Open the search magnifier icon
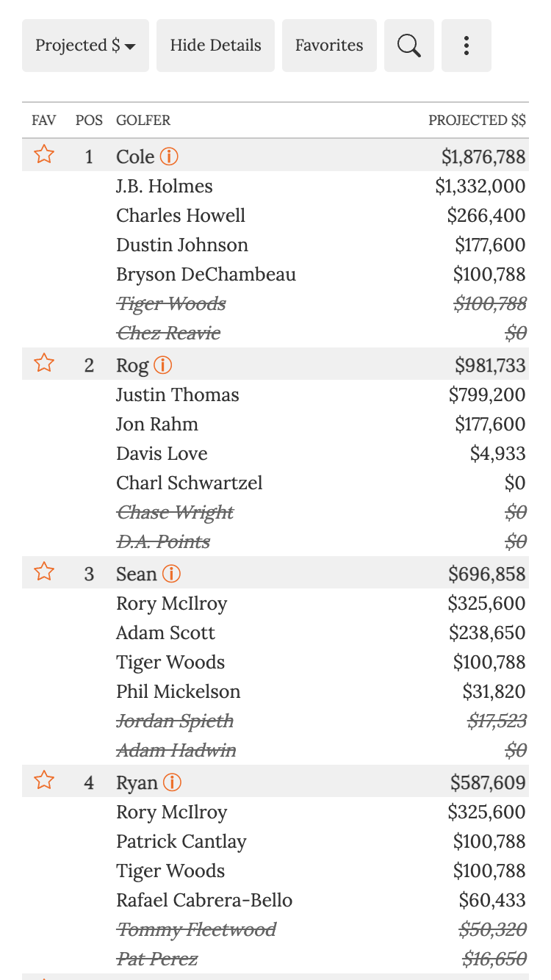The height and width of the screenshot is (980, 551). click(408, 46)
